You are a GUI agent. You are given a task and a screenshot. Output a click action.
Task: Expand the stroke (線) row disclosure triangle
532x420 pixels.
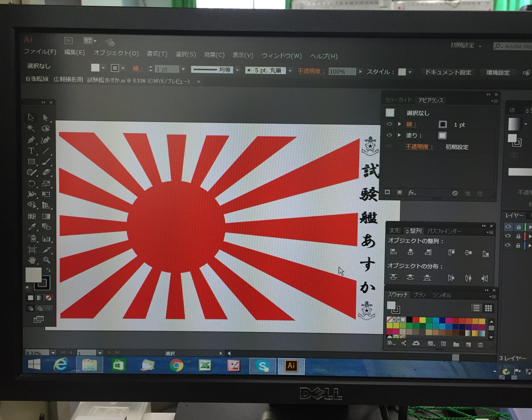point(399,124)
